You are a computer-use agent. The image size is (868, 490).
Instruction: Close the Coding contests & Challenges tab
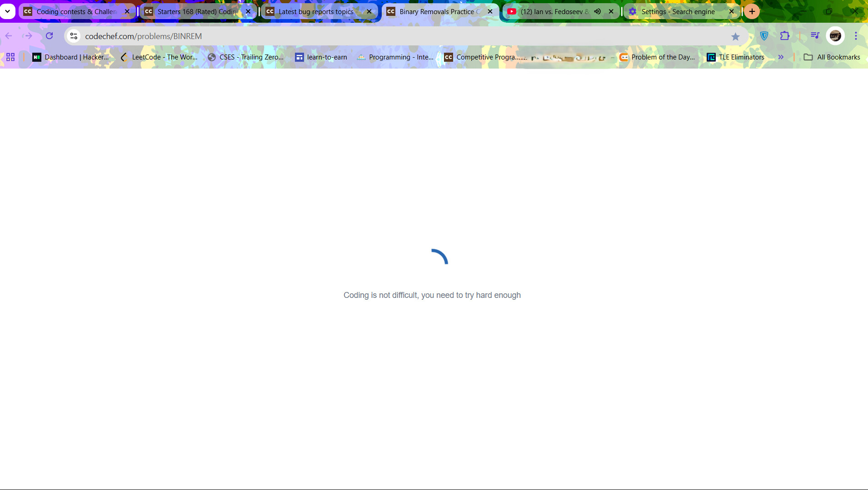tap(127, 11)
